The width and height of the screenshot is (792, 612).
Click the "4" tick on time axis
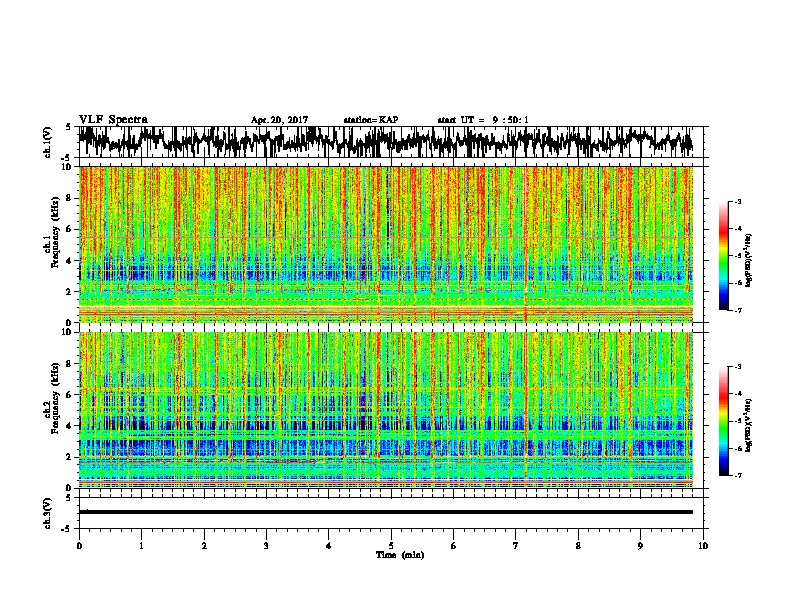[329, 546]
